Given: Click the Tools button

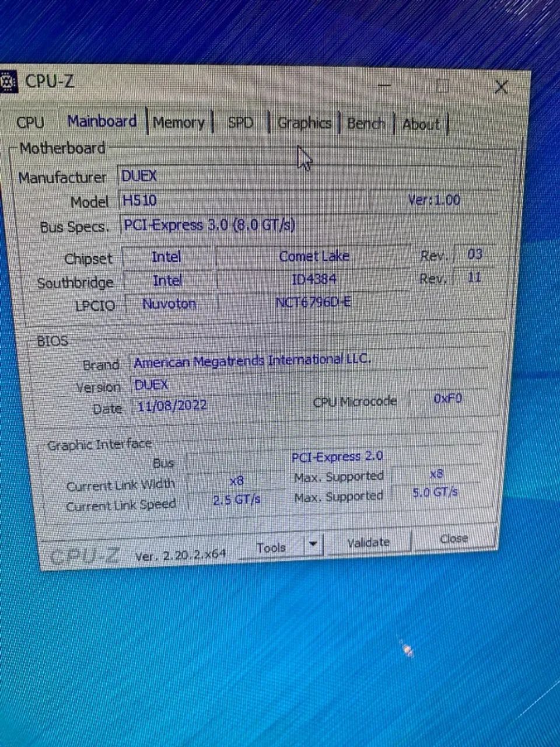Looking at the screenshot, I should click(271, 547).
